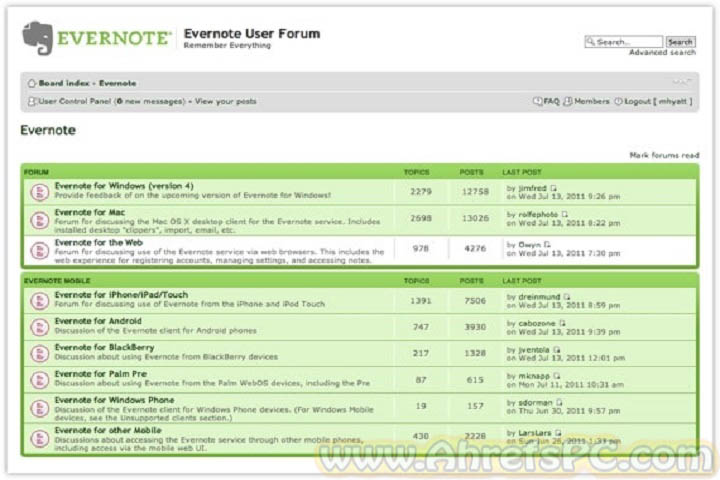This screenshot has width=720, height=480.
Task: View latest post icon next to jventola
Action: click(x=557, y=350)
